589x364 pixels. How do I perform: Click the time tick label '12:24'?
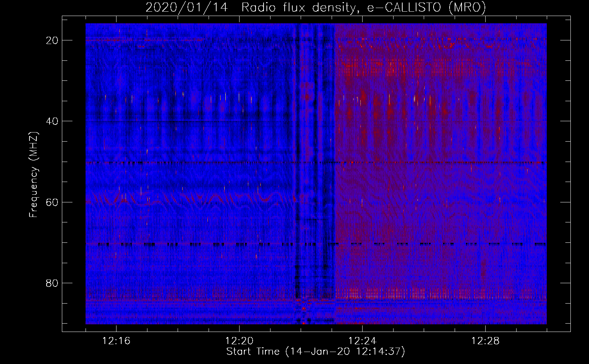(x=362, y=341)
